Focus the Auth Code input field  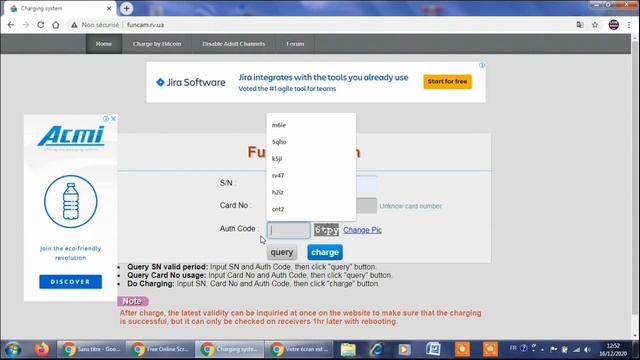(289, 230)
